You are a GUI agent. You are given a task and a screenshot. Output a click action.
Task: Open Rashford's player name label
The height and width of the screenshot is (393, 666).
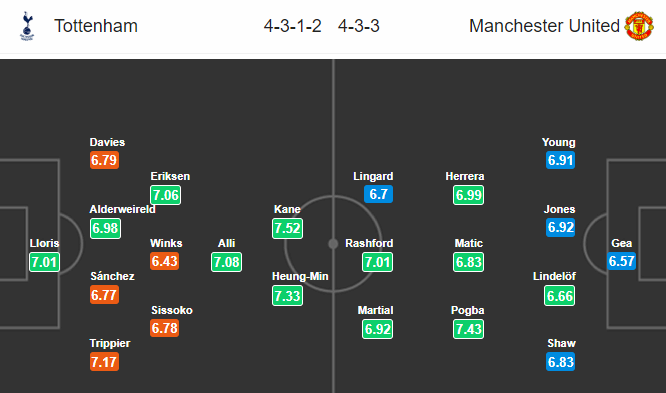369,243
